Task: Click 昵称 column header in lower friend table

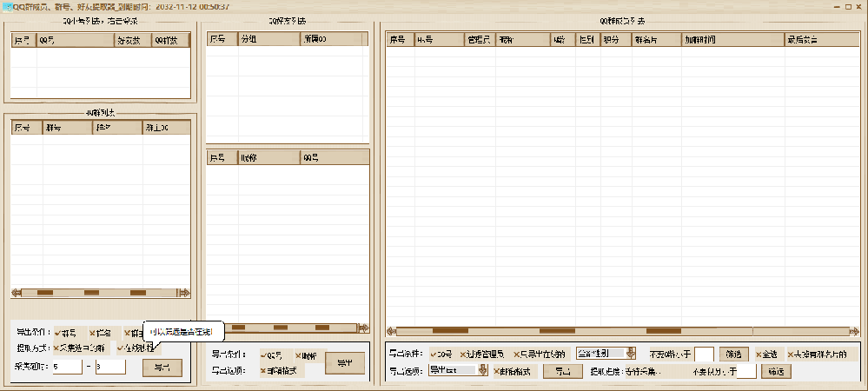Action: pos(269,158)
